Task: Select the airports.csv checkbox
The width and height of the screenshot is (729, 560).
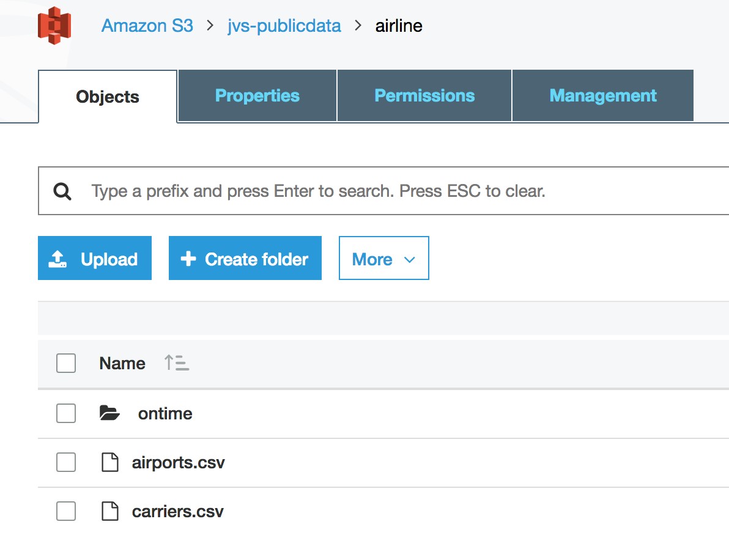Action: (66, 462)
